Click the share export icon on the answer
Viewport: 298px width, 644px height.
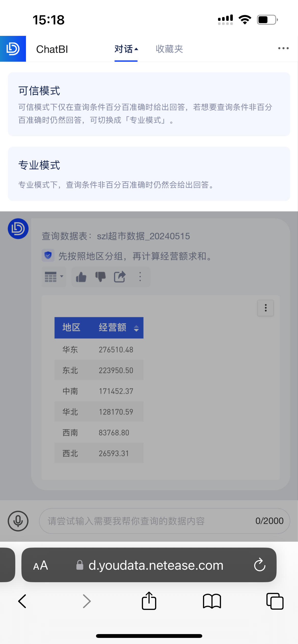point(119,277)
